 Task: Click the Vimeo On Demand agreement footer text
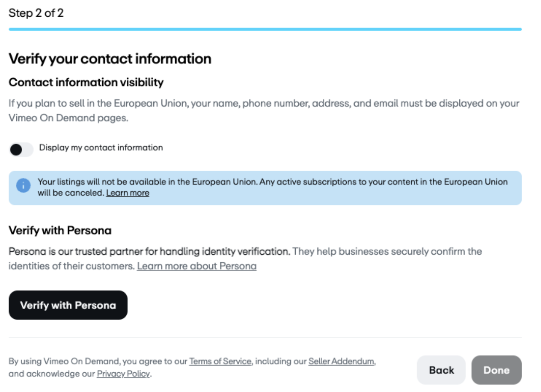tap(192, 368)
